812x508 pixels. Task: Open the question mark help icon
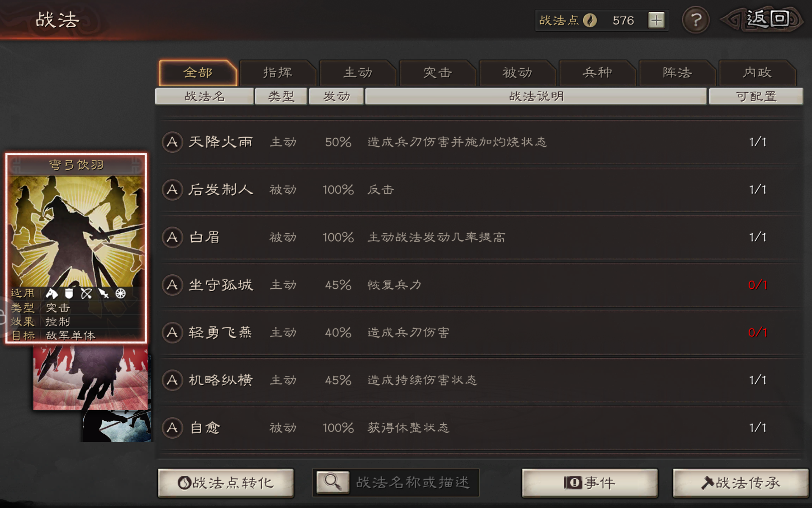(x=696, y=20)
